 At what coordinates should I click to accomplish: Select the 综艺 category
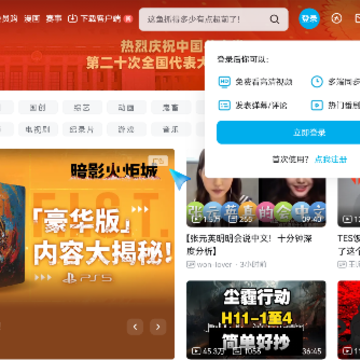coord(82,107)
